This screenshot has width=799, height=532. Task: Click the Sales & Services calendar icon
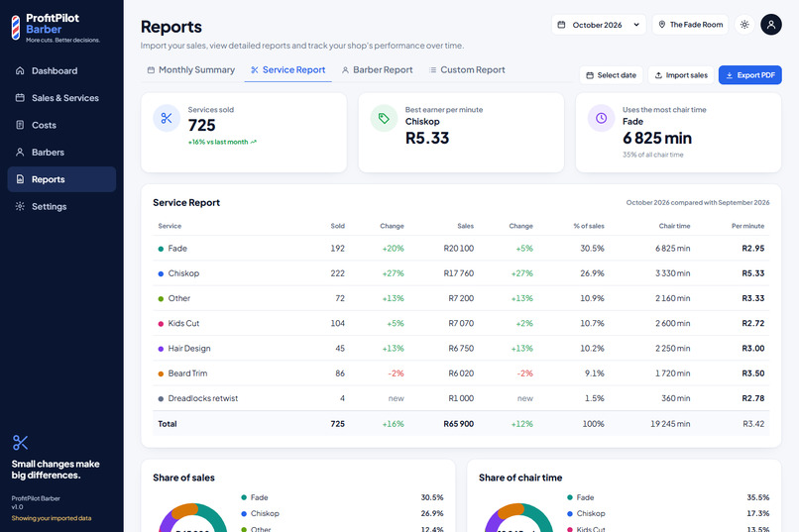(x=20, y=98)
